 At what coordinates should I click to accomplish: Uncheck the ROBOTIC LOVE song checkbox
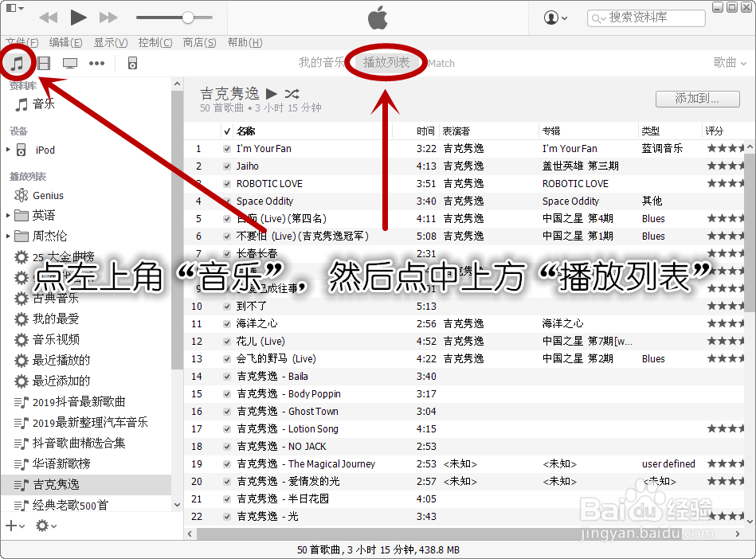click(226, 184)
